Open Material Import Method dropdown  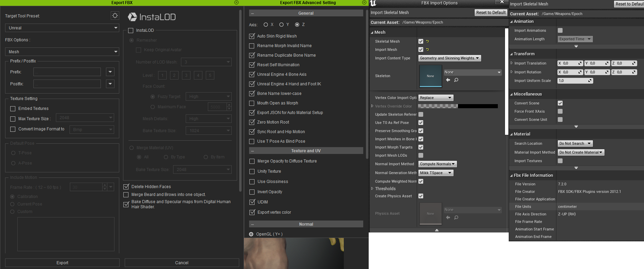tap(581, 152)
